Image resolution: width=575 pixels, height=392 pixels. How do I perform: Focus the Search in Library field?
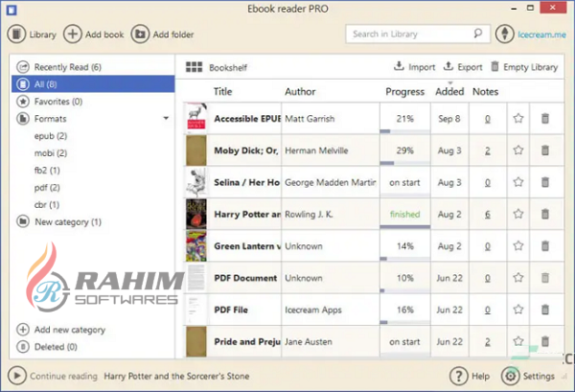418,35
